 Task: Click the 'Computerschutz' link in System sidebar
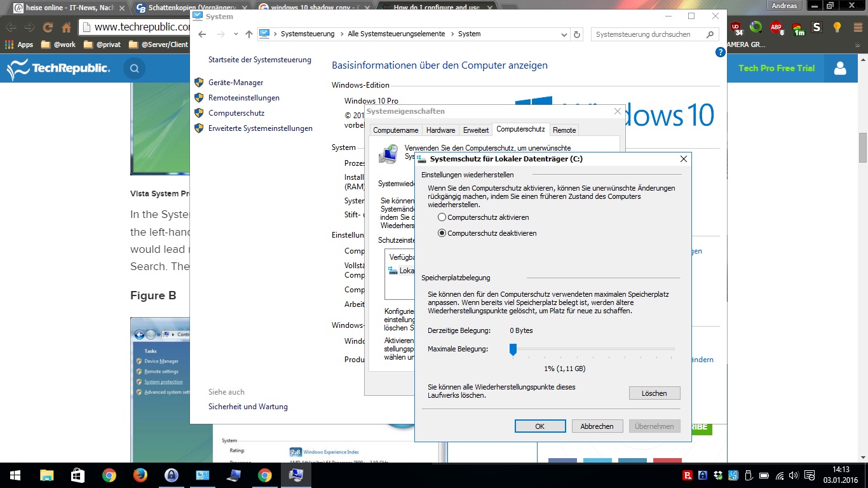(x=236, y=113)
